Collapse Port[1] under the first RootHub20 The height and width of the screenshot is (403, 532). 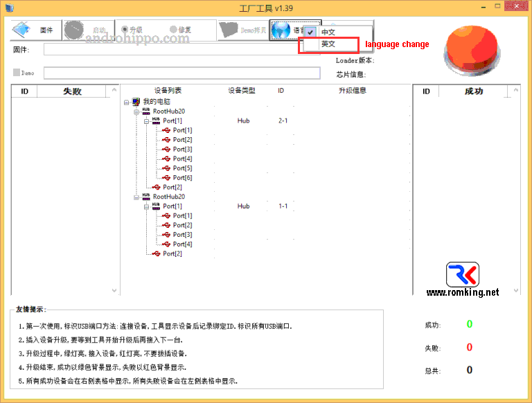click(x=146, y=121)
